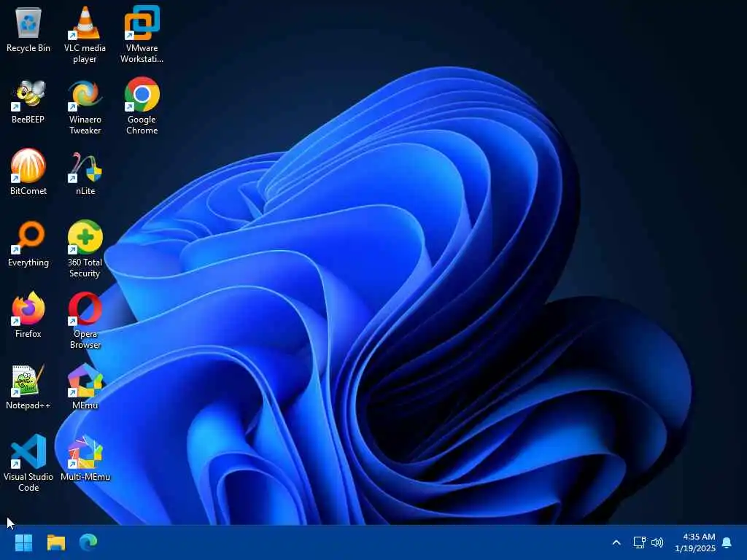
Task: Select the BitComet desktop icon
Action: click(28, 172)
